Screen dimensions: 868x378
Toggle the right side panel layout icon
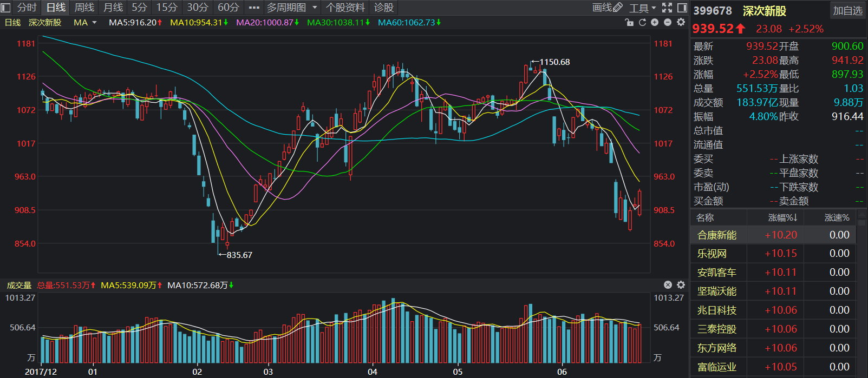[682, 8]
